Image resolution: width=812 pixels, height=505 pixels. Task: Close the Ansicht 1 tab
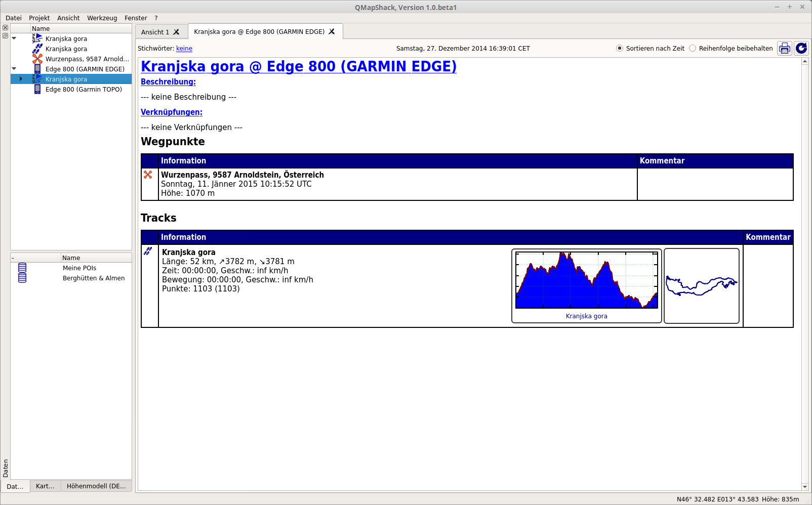176,32
